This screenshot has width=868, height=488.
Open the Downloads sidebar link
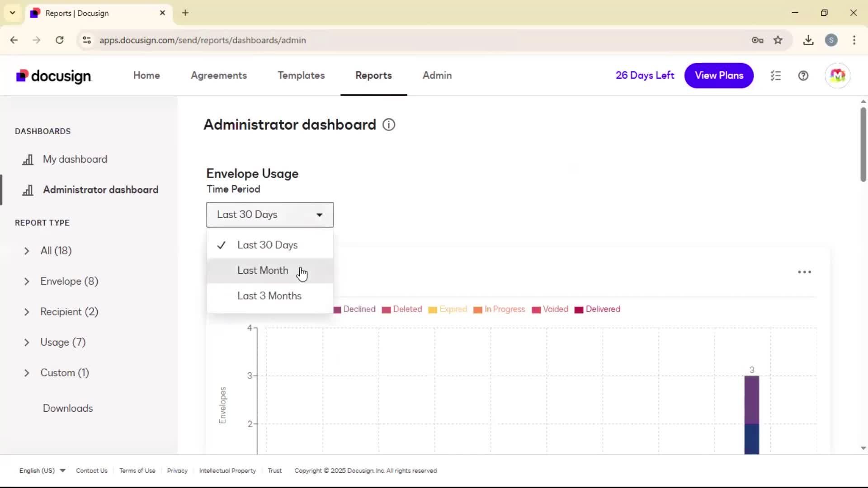(x=68, y=408)
